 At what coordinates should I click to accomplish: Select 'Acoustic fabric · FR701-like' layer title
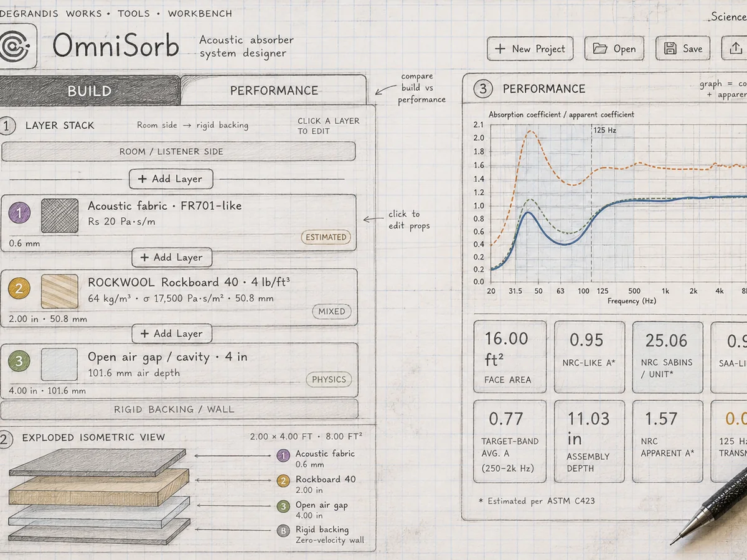tap(164, 206)
